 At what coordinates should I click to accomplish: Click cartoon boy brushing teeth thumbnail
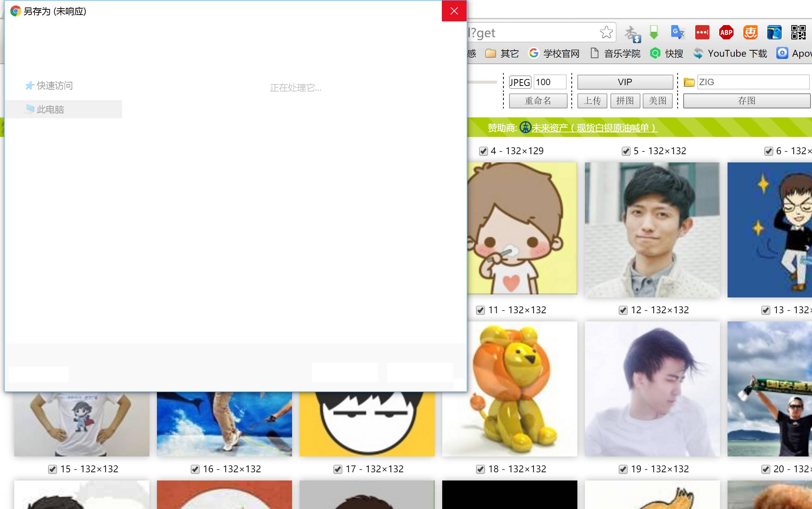[x=522, y=228]
